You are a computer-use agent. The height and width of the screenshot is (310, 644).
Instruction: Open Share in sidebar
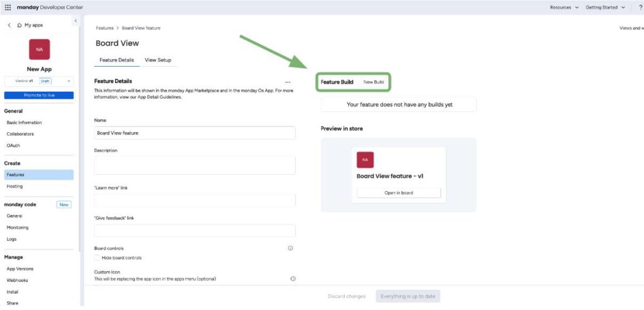13,303
